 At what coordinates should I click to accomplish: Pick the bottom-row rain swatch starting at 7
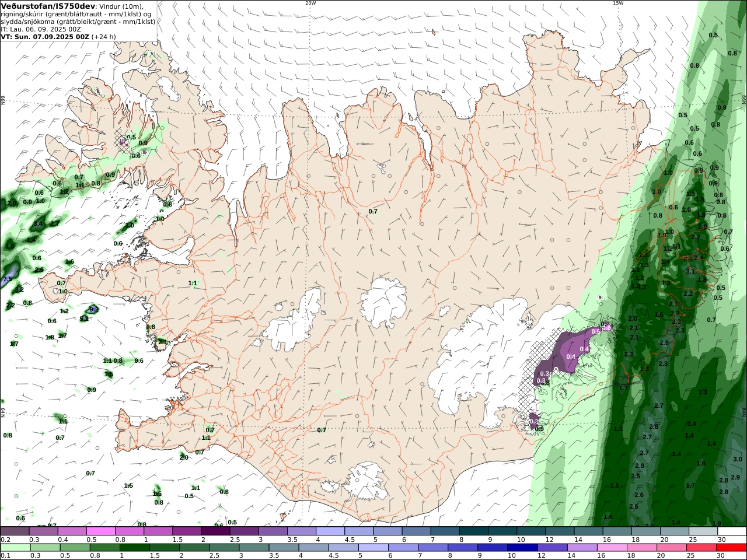point(433,548)
